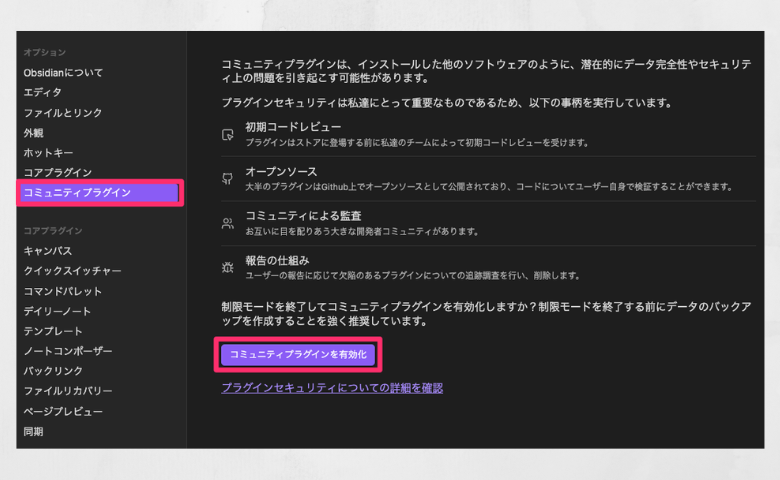Open ホットキー settings
The height and width of the screenshot is (480, 780).
click(48, 153)
